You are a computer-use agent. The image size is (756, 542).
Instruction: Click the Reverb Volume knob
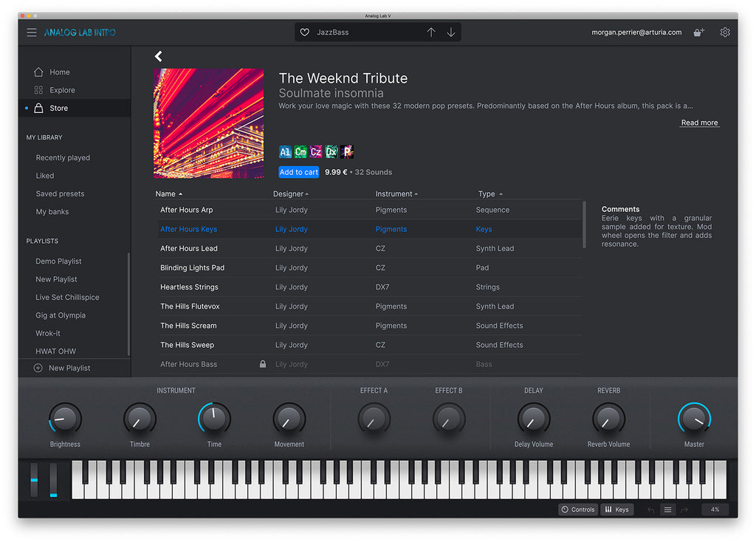(x=608, y=419)
